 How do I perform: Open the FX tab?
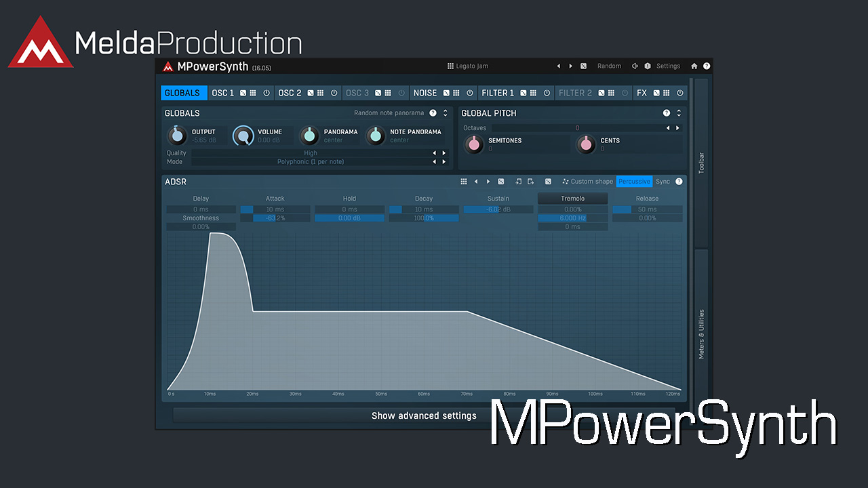[642, 93]
